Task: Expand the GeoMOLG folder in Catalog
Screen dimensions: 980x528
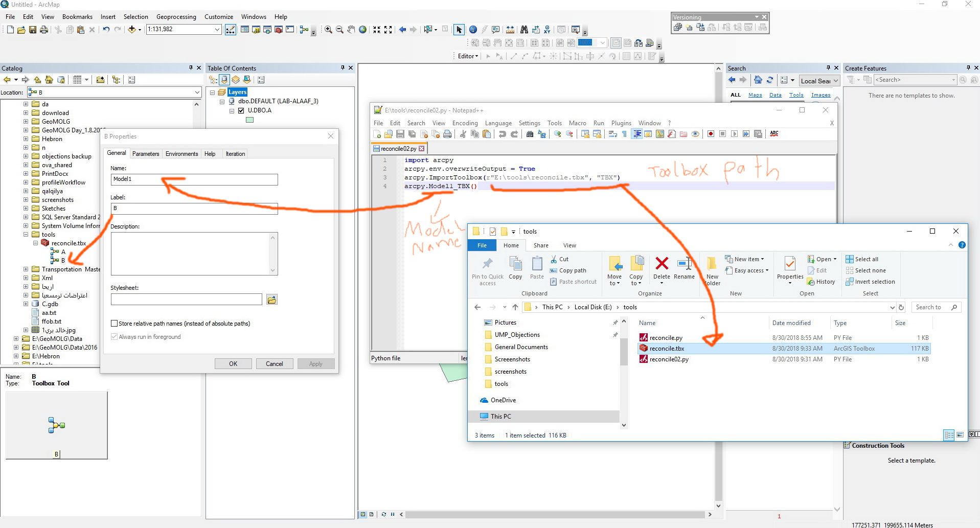Action: tap(26, 122)
